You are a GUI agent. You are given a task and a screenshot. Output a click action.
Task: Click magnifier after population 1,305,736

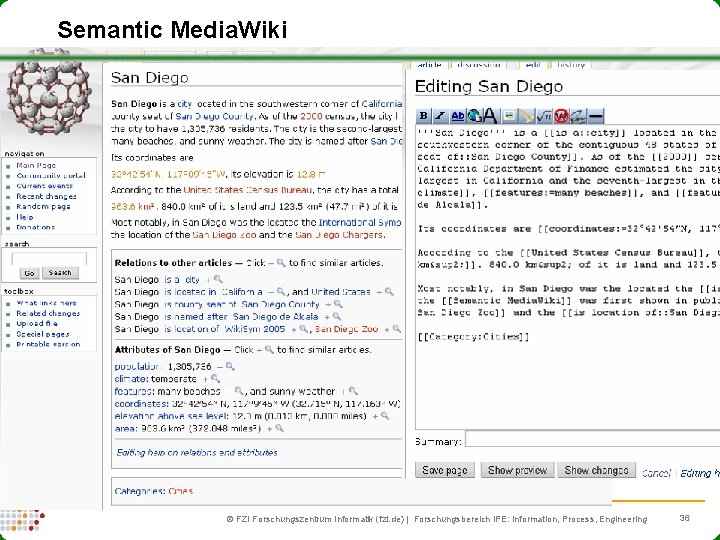pos(230,366)
